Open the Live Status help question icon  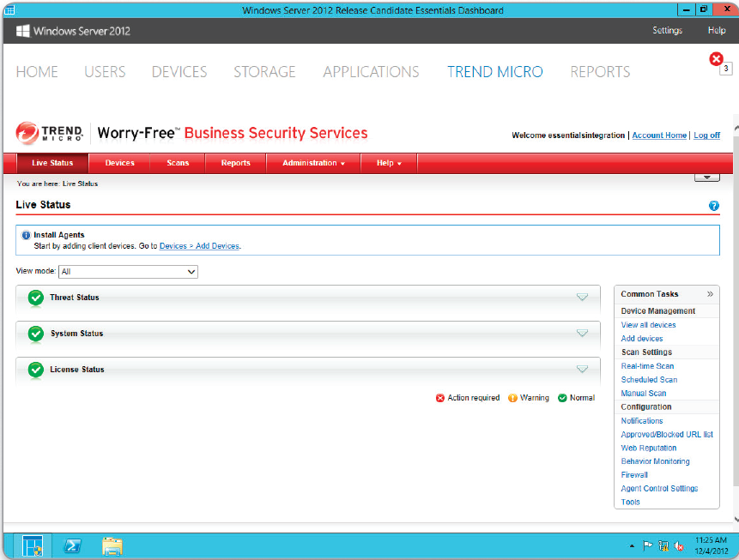pyautogui.click(x=713, y=206)
